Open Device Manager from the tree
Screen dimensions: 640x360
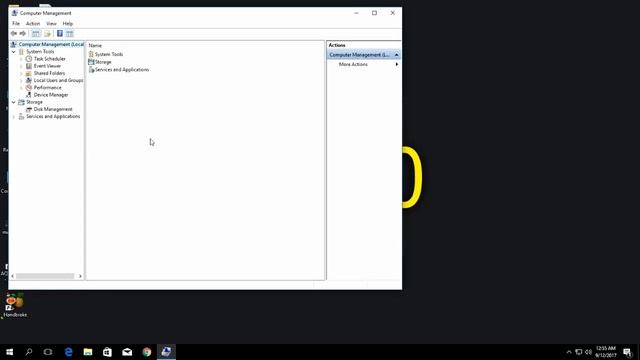pos(51,95)
